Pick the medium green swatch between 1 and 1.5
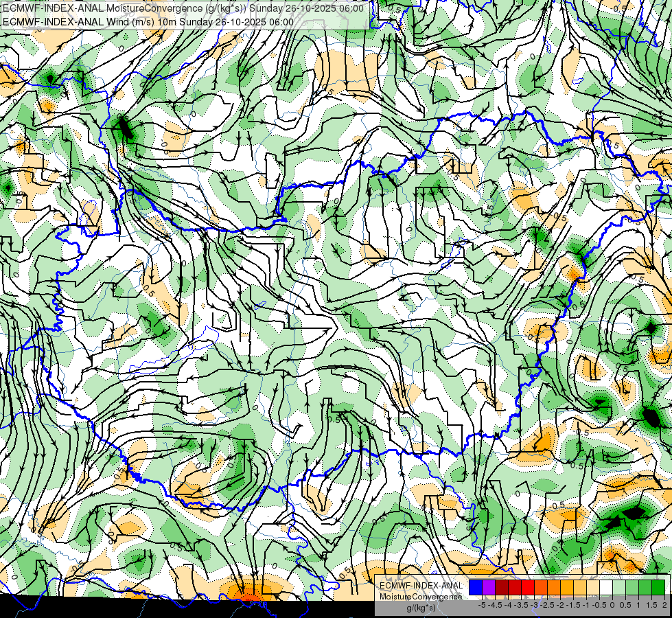 coord(645,588)
